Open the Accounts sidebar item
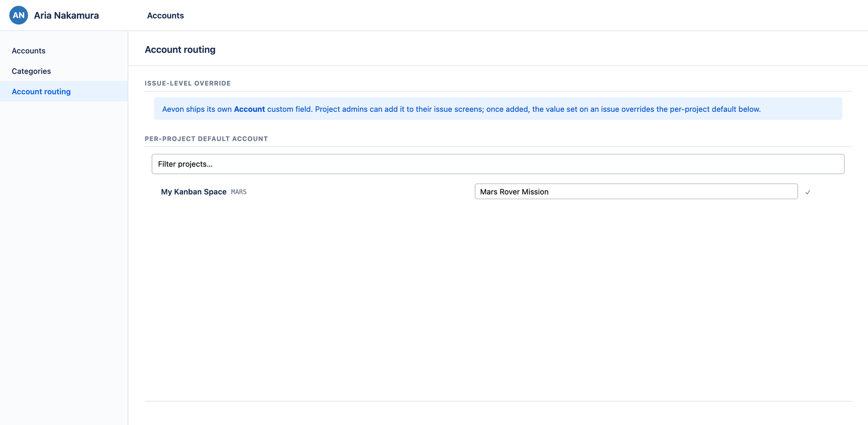Screen dimensions: 868x425 click(x=64, y=51)
